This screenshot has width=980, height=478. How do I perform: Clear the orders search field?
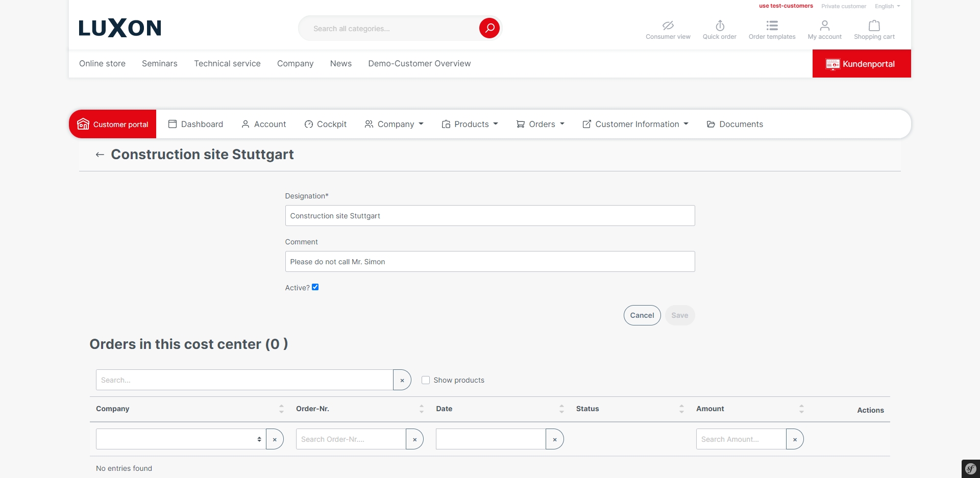point(402,380)
